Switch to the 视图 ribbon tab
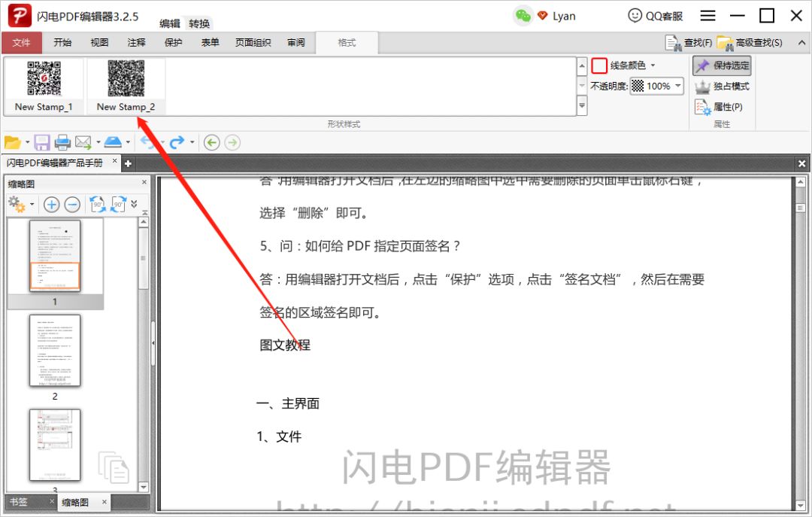The image size is (812, 517). tap(99, 43)
